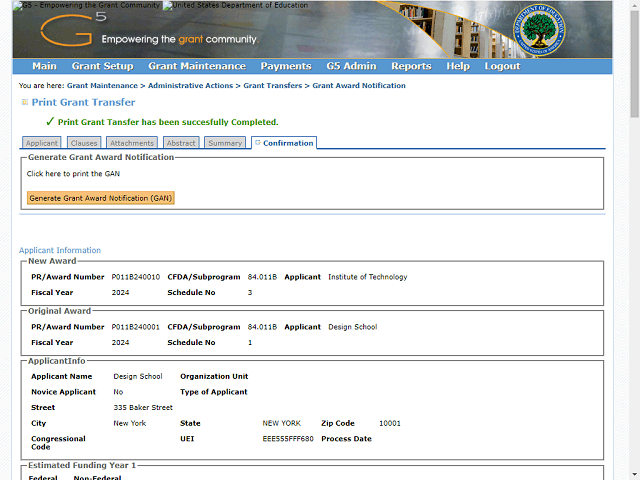Click the Department of Education seal
This screenshot has height=480, width=640.
click(x=539, y=30)
